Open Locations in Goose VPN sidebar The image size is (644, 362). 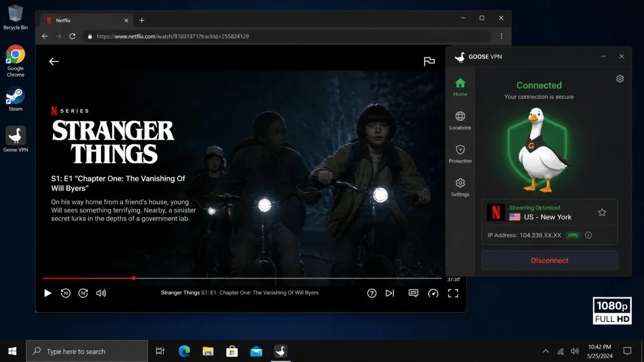coord(460,121)
